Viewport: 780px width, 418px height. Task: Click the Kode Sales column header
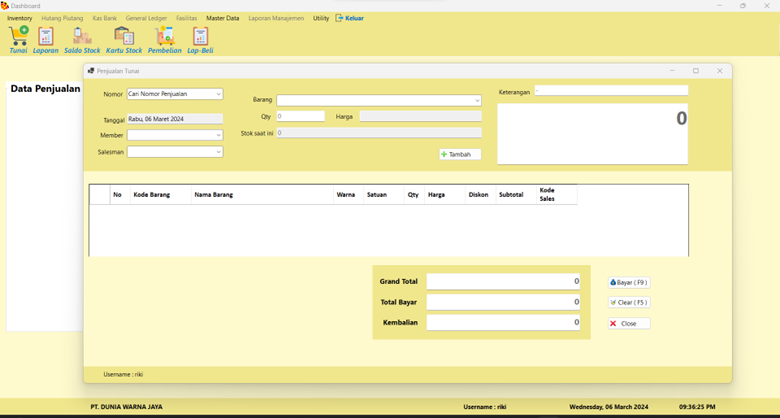[x=557, y=195]
